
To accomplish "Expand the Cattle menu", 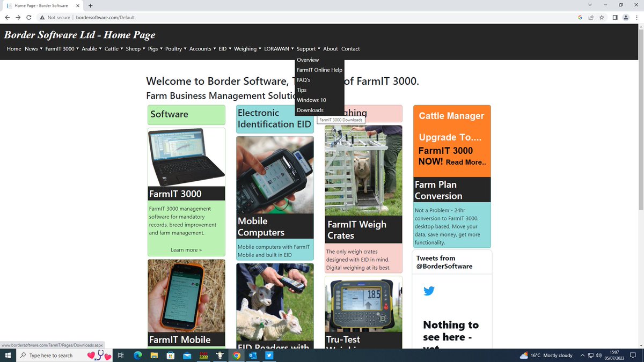I will (x=114, y=49).
